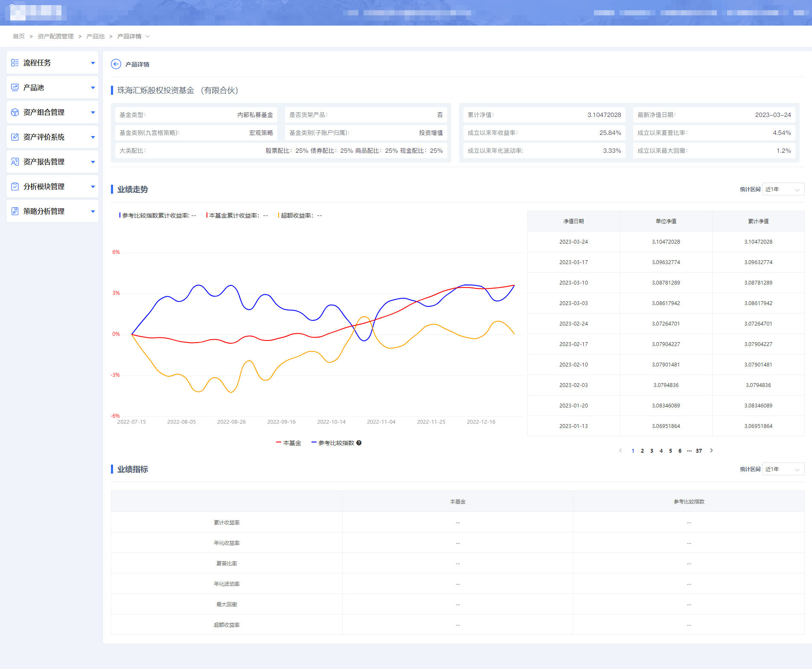
Task: Click the 资产评价系统 edit icon
Action: (x=15, y=137)
